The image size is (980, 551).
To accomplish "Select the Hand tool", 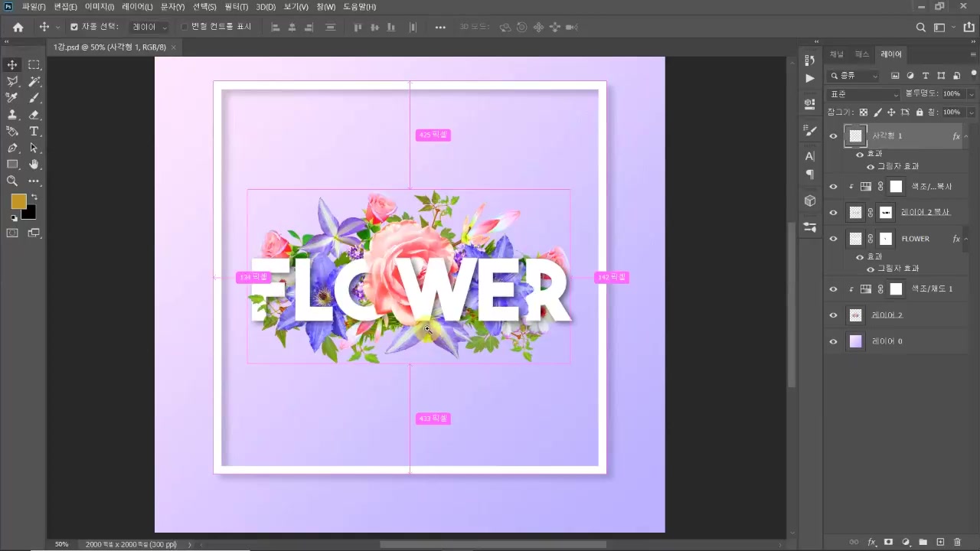I will [x=34, y=165].
